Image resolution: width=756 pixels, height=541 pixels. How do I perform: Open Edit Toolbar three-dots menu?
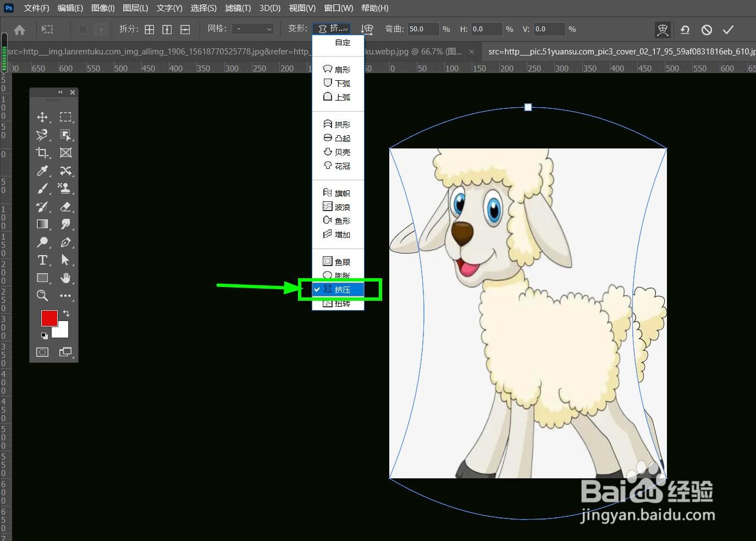[x=66, y=296]
